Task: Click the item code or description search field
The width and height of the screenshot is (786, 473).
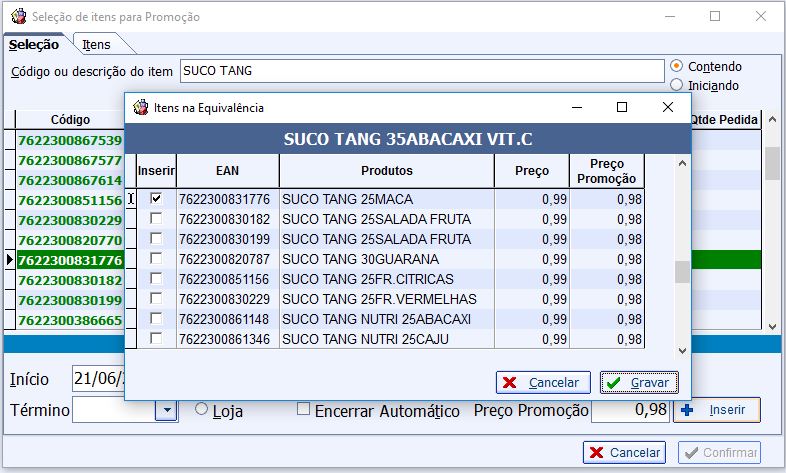Action: [422, 71]
